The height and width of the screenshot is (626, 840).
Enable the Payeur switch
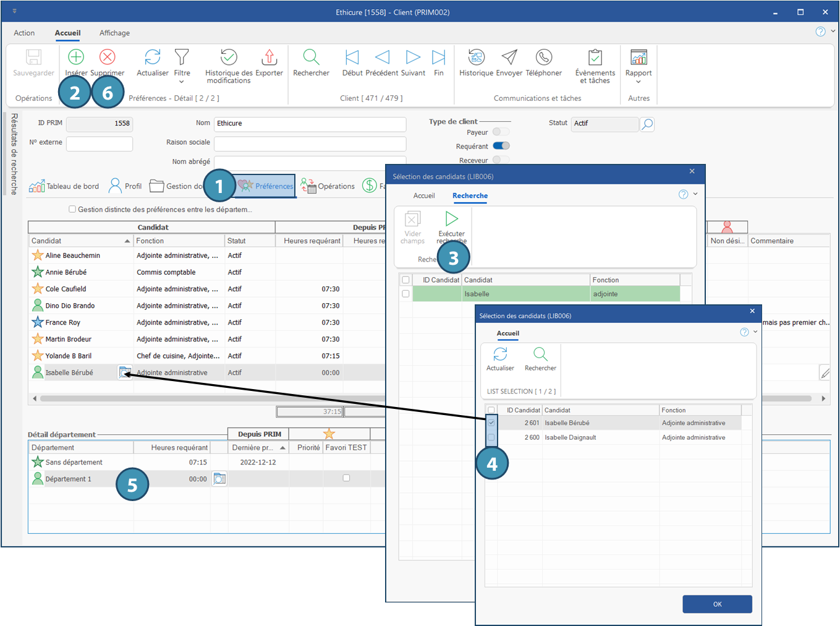[x=501, y=132]
